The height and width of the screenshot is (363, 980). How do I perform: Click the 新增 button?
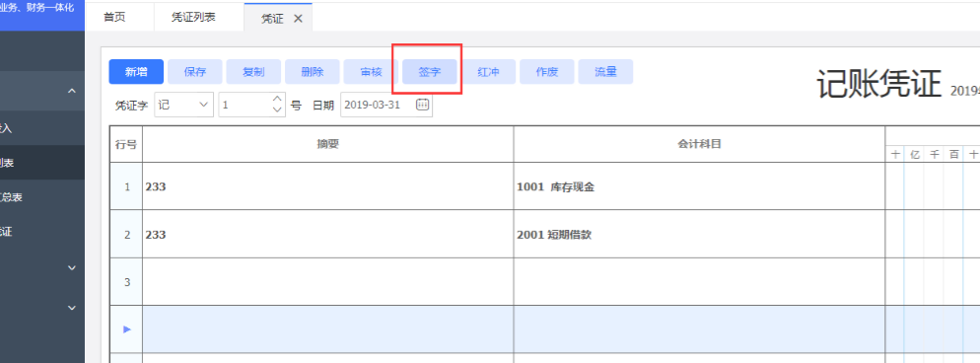coord(136,72)
